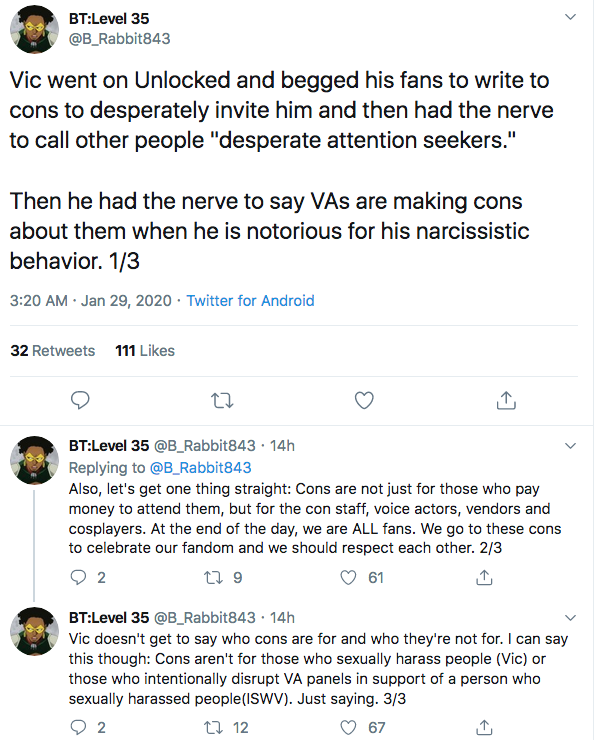Reply to the 2/3 tweet
This screenshot has width=596, height=740.
(x=78, y=578)
